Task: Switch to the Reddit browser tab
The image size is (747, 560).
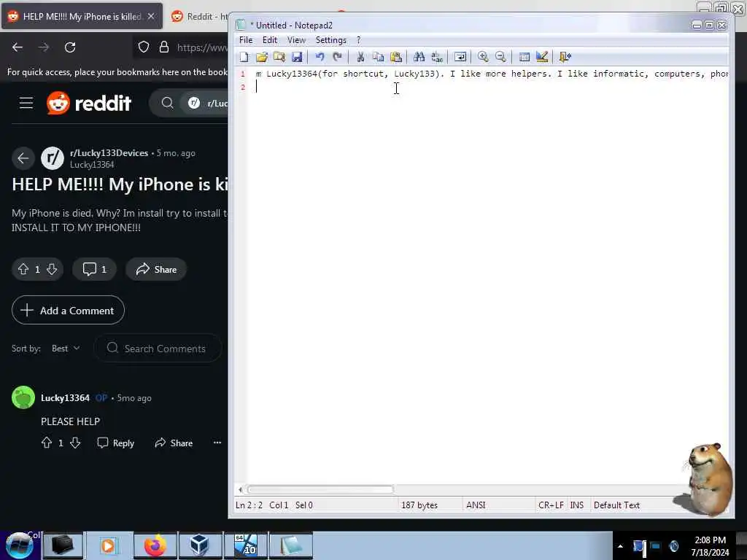Action: [199, 17]
